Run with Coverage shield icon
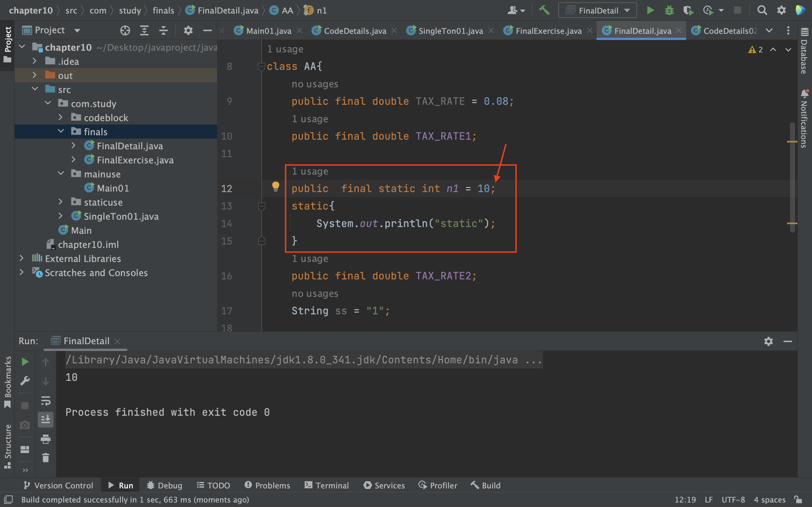Viewport: 812px width, 507px height. pos(688,10)
